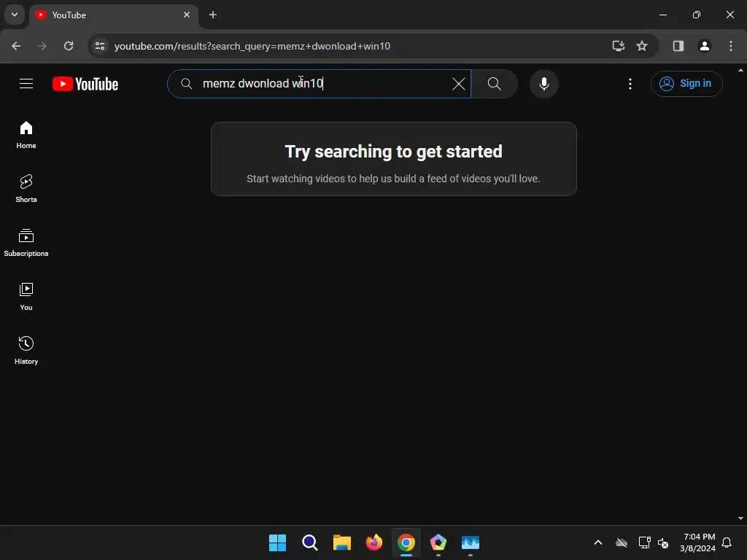Image resolution: width=747 pixels, height=560 pixels.
Task: Open clock and date 7:04 PM
Action: click(x=698, y=542)
